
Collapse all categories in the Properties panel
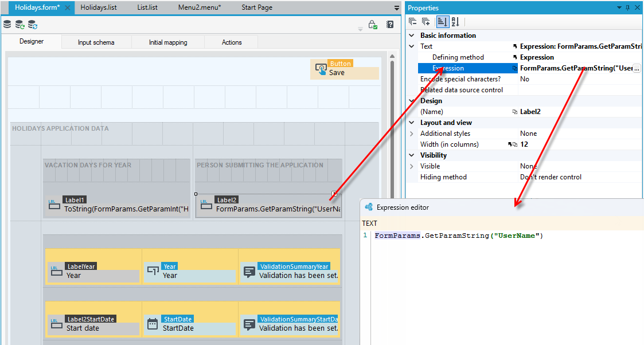[x=413, y=22]
